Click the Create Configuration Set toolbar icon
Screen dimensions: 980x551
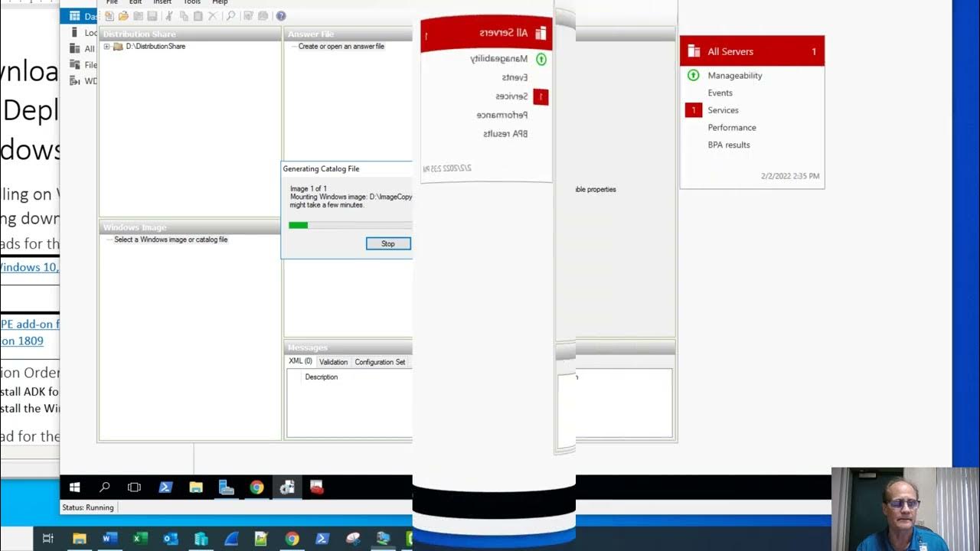coord(263,16)
